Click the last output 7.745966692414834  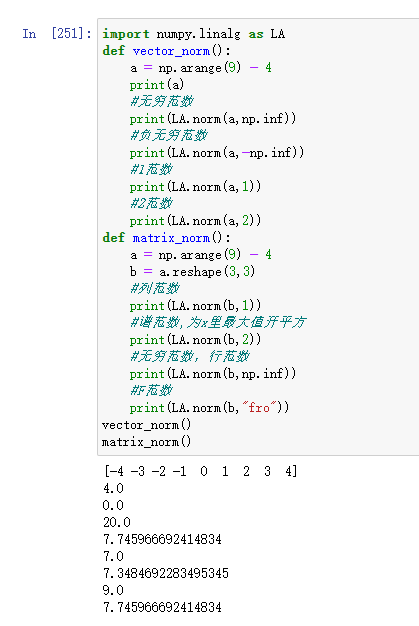point(162,607)
